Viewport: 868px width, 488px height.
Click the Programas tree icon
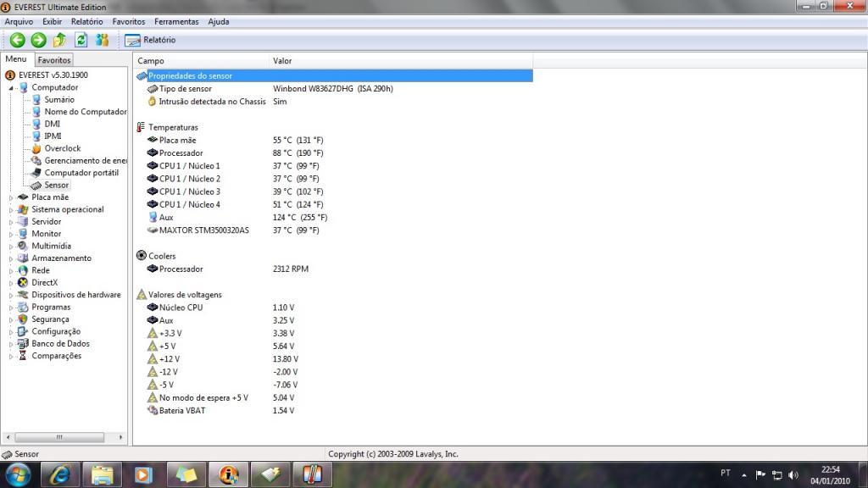pos(23,307)
